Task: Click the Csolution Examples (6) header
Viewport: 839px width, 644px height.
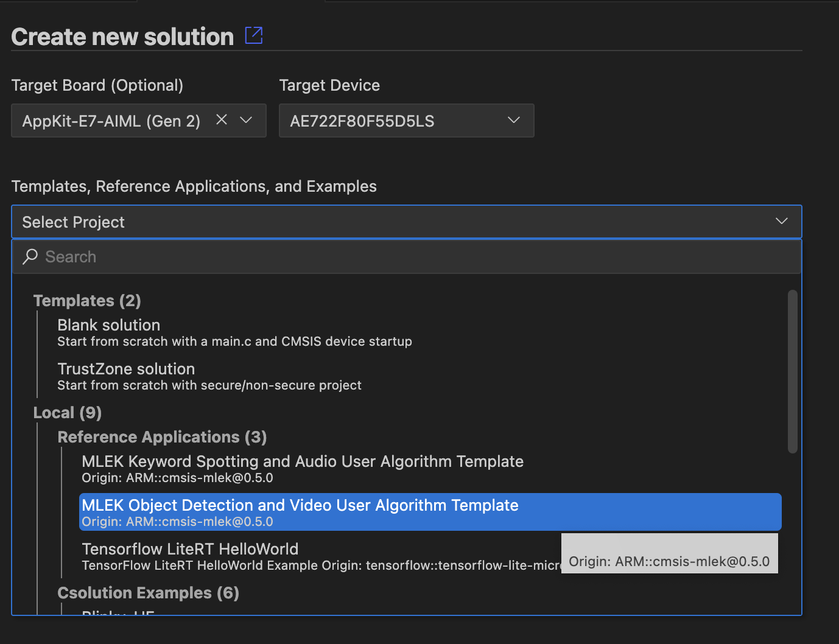Action: [x=148, y=593]
